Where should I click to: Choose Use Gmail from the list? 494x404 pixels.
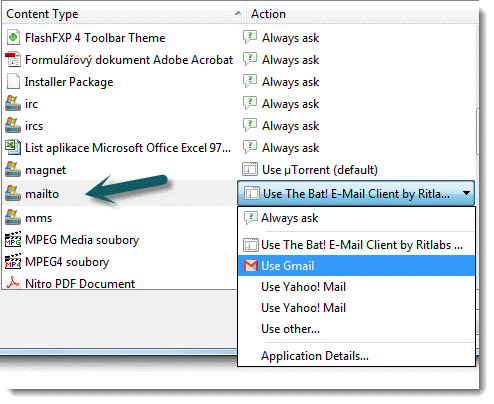(x=356, y=266)
